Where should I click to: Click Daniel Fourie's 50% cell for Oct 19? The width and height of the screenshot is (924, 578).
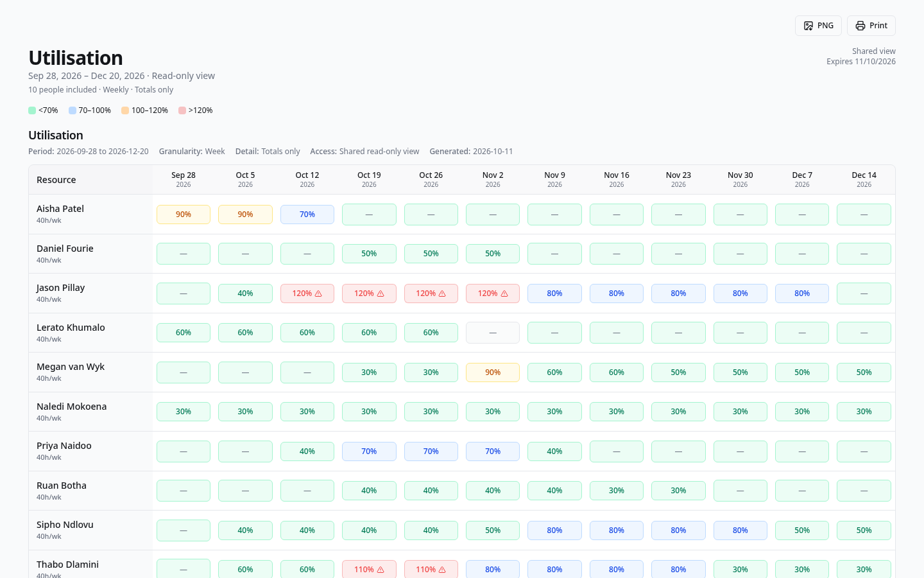coord(369,254)
